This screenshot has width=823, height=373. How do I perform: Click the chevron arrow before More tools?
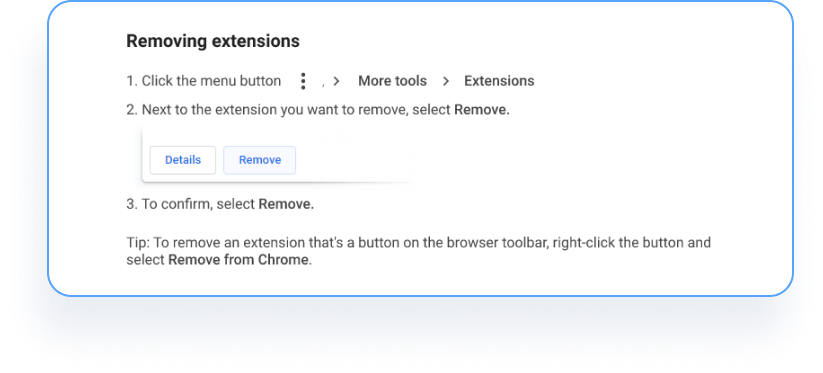point(336,81)
